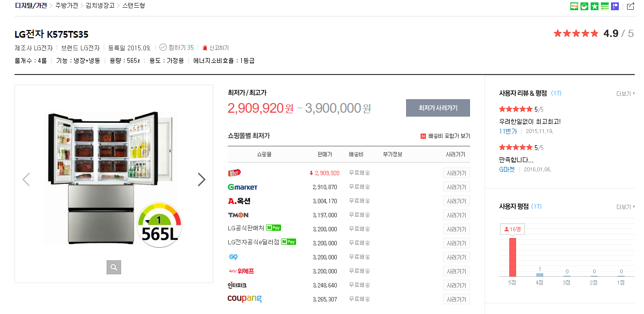Share to Naver Cafe cup icon
Viewport: 644px width, 314px height.
584,6
